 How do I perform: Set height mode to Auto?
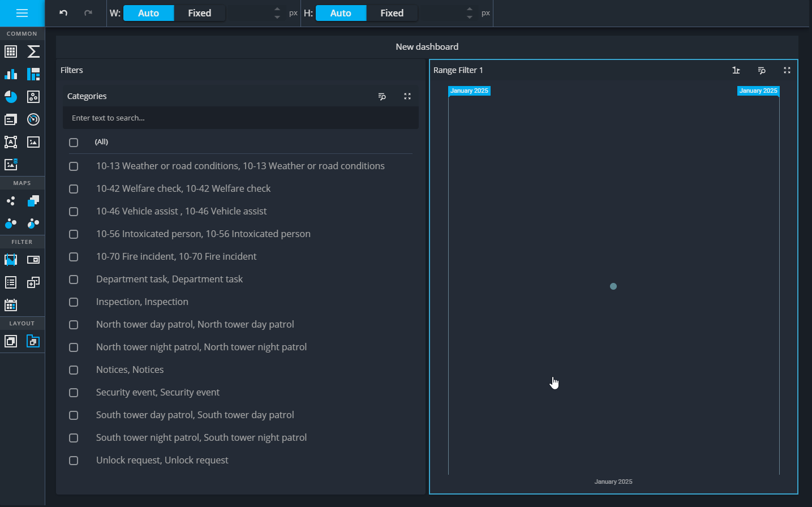[341, 13]
